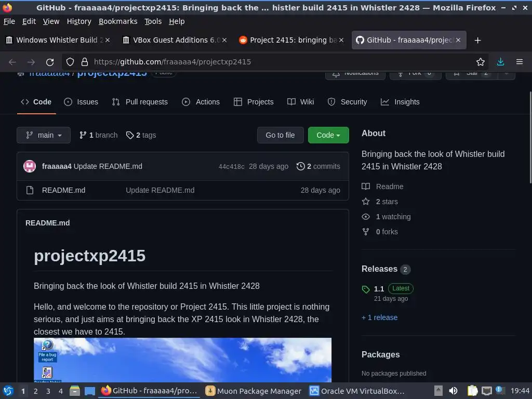Open the View menu
The width and height of the screenshot is (532, 399).
point(51,21)
